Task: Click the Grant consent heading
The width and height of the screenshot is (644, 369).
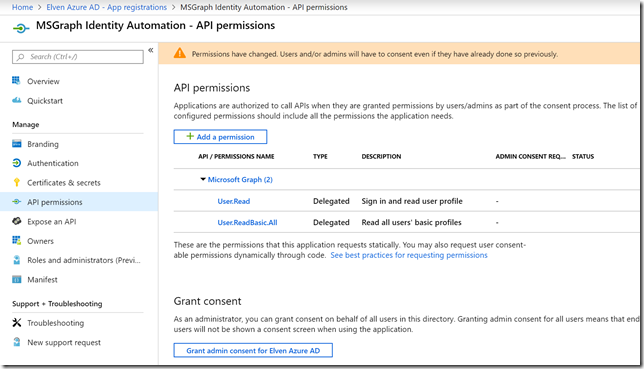Action: [207, 301]
